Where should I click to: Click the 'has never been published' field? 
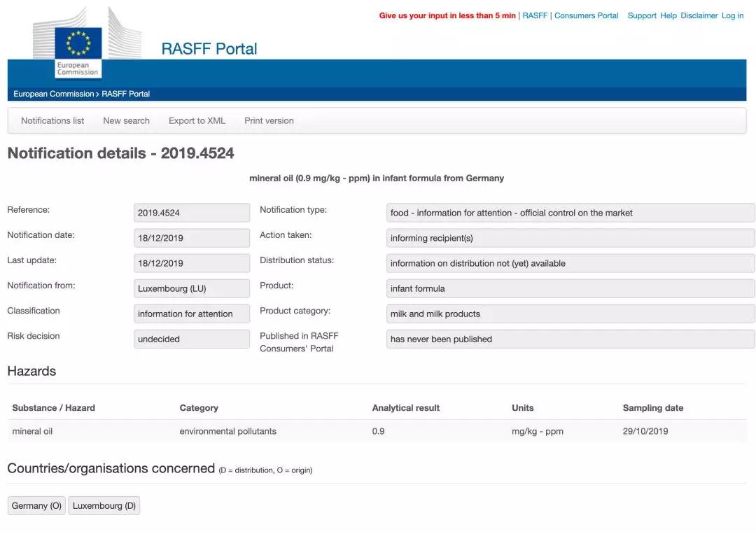click(x=570, y=339)
